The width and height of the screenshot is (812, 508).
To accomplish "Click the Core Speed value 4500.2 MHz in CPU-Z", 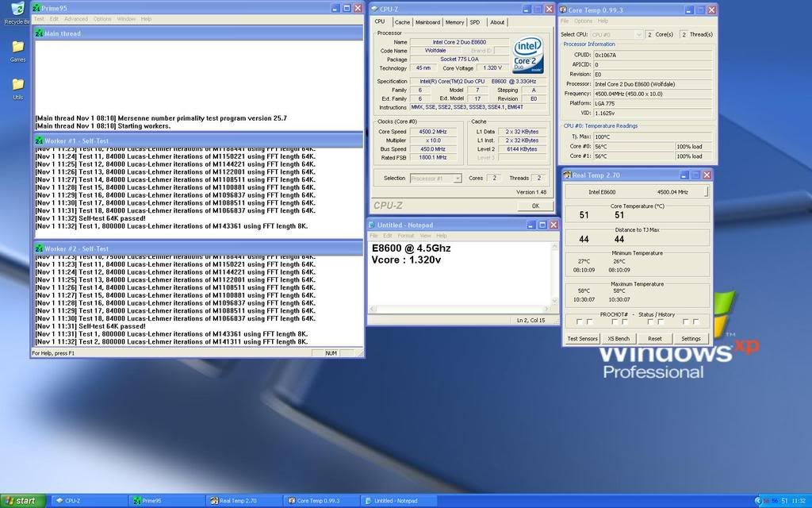I will (x=433, y=132).
